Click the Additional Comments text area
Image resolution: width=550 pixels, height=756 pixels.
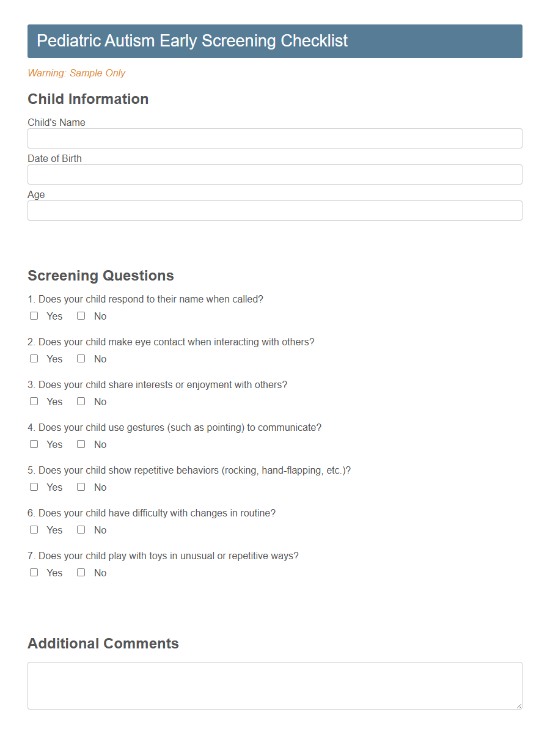274,684
